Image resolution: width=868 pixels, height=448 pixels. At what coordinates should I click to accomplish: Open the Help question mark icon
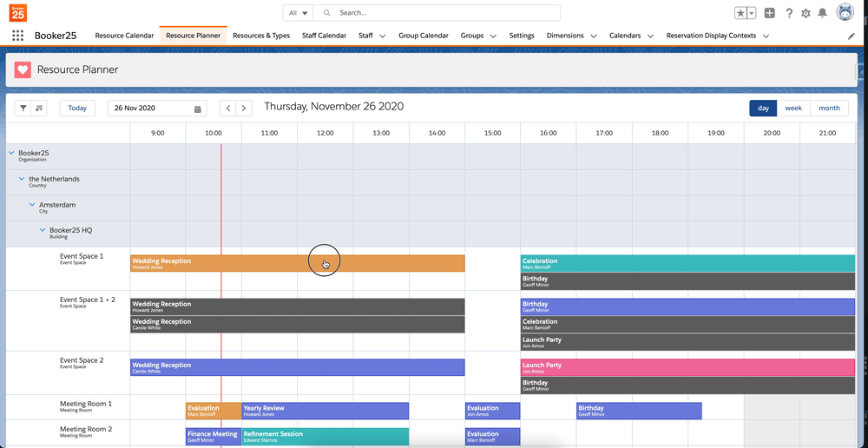789,13
